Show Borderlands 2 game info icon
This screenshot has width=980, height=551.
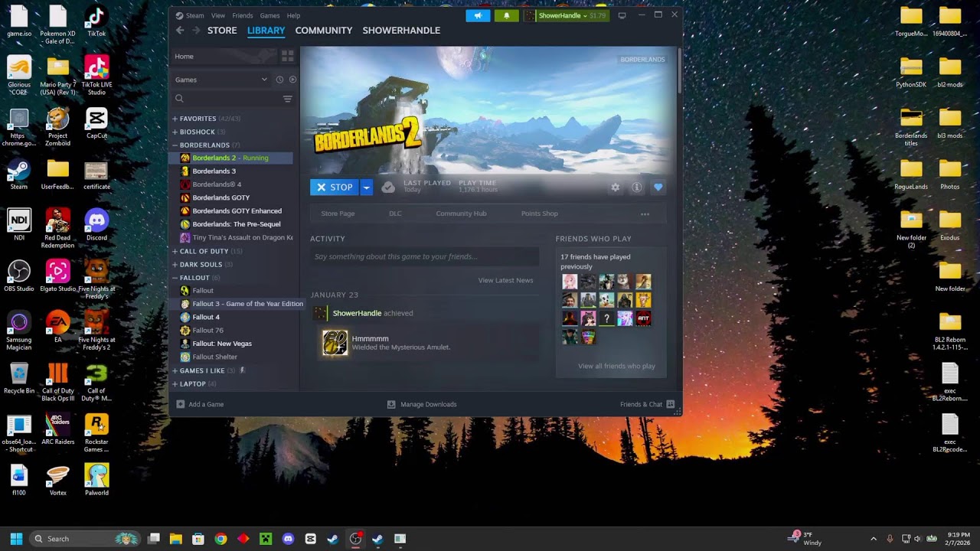tap(636, 187)
